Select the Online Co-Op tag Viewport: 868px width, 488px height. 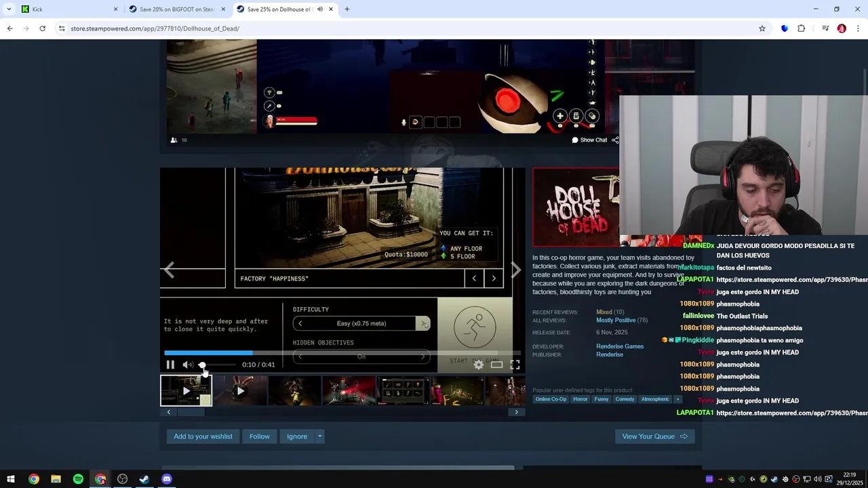(551, 399)
